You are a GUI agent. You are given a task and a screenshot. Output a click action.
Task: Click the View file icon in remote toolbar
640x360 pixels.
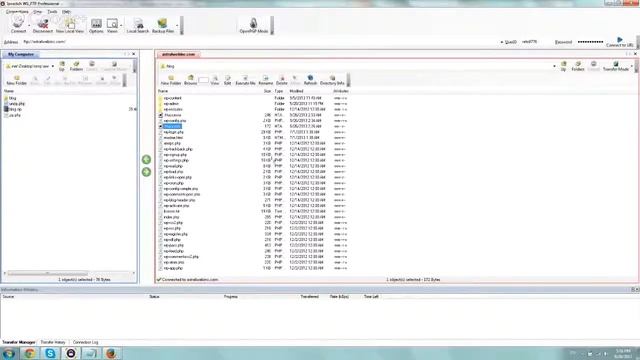click(215, 80)
